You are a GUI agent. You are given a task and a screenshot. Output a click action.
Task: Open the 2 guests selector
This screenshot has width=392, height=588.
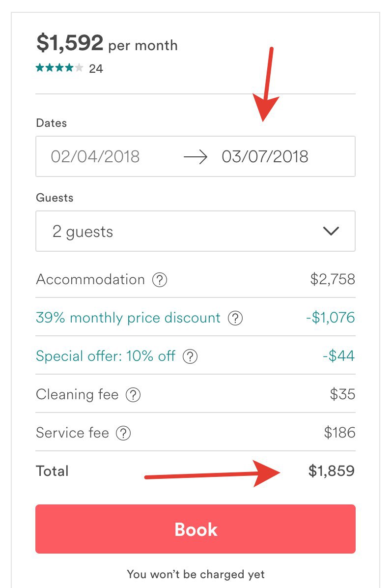(195, 231)
